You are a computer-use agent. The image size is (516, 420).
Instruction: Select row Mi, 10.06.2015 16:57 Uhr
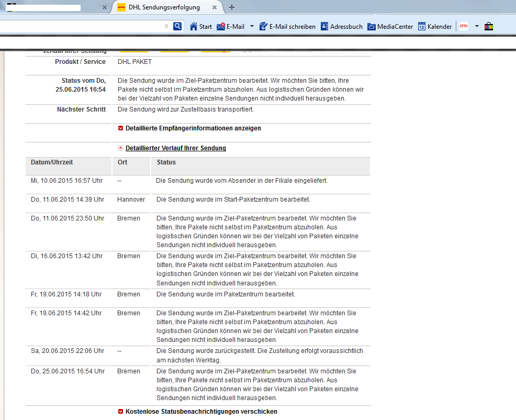pos(198,184)
